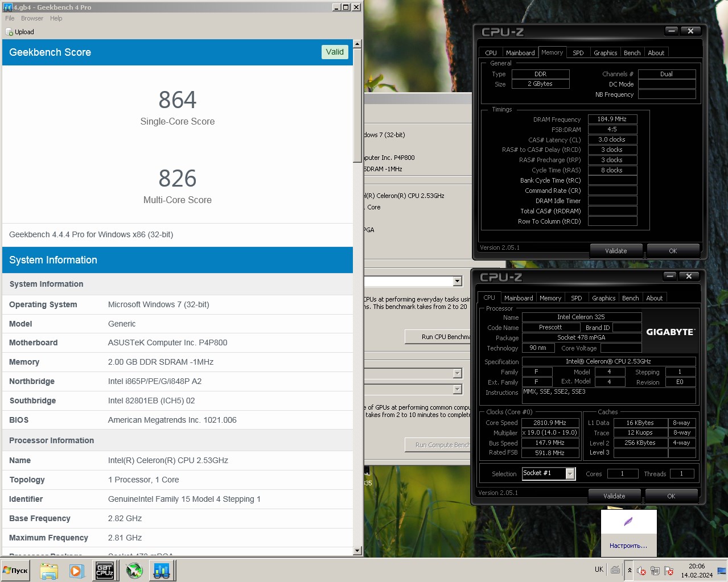Click the Show Desktop strip beside the clock
The image size is (728, 582).
(x=722, y=570)
